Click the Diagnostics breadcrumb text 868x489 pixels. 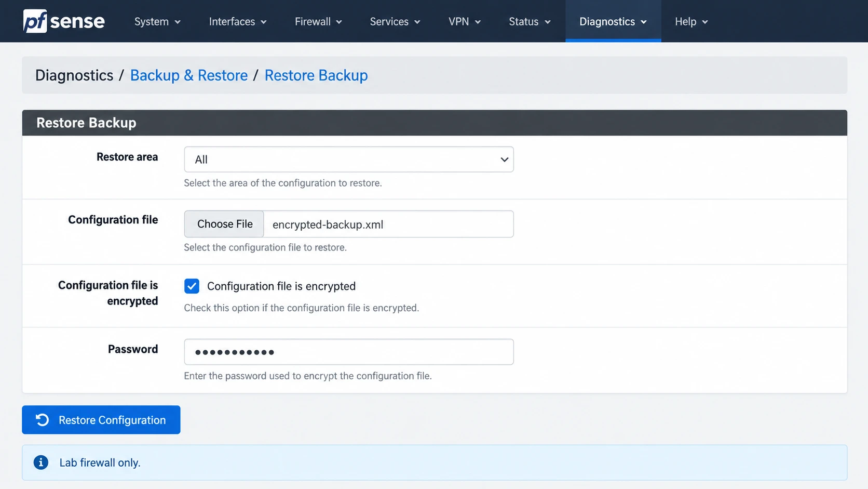pyautogui.click(x=74, y=75)
